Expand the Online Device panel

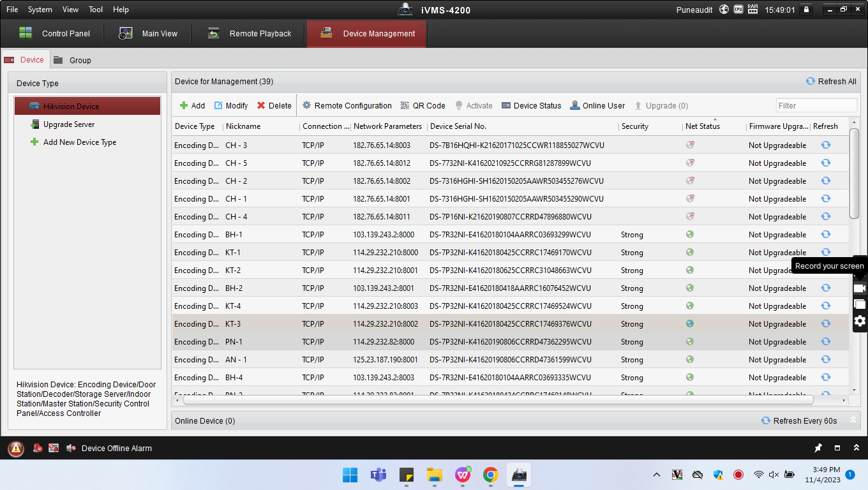point(853,420)
